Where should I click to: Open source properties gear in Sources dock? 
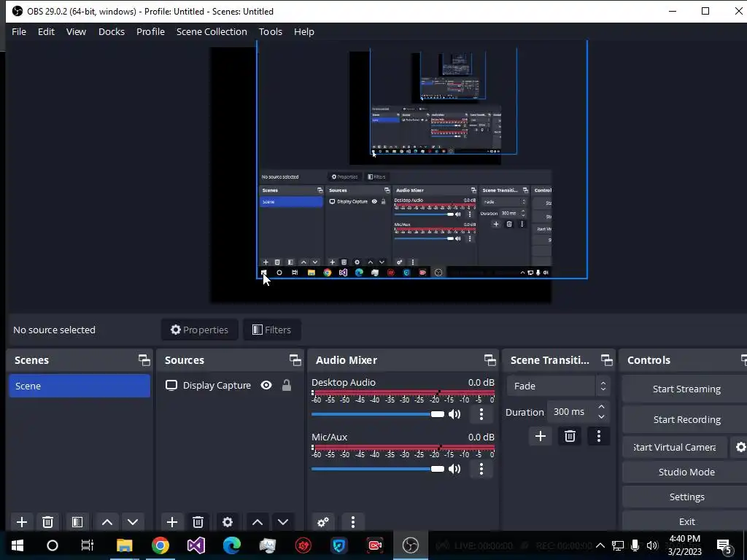click(228, 522)
